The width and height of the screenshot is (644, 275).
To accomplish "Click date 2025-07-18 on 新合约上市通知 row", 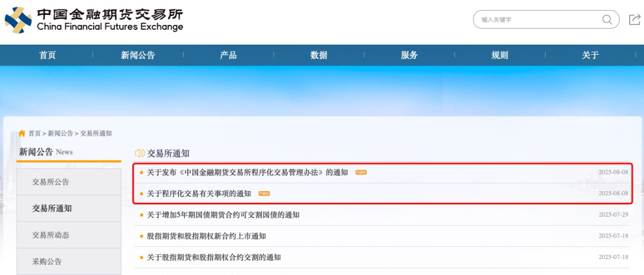I will pos(613,236).
